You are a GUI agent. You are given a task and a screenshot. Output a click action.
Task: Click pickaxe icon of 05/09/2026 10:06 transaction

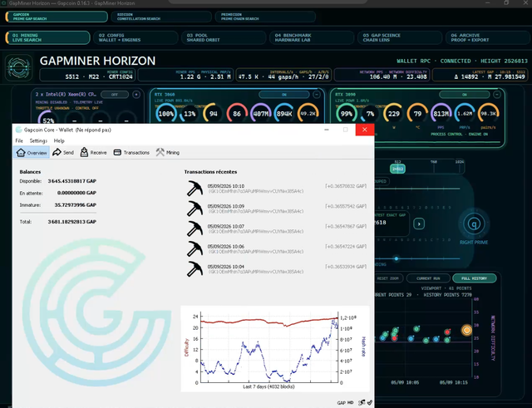point(195,248)
